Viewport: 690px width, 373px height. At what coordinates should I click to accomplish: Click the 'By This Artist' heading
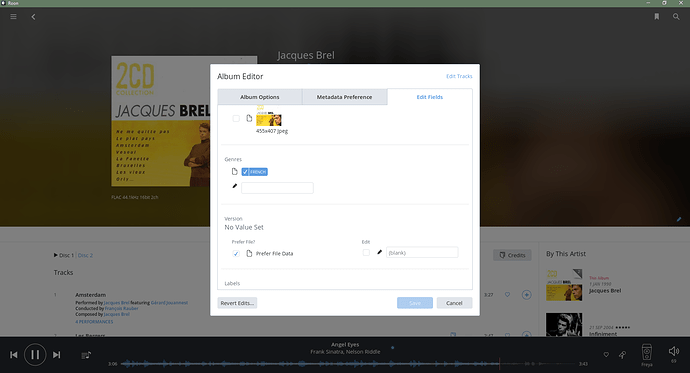(x=566, y=254)
